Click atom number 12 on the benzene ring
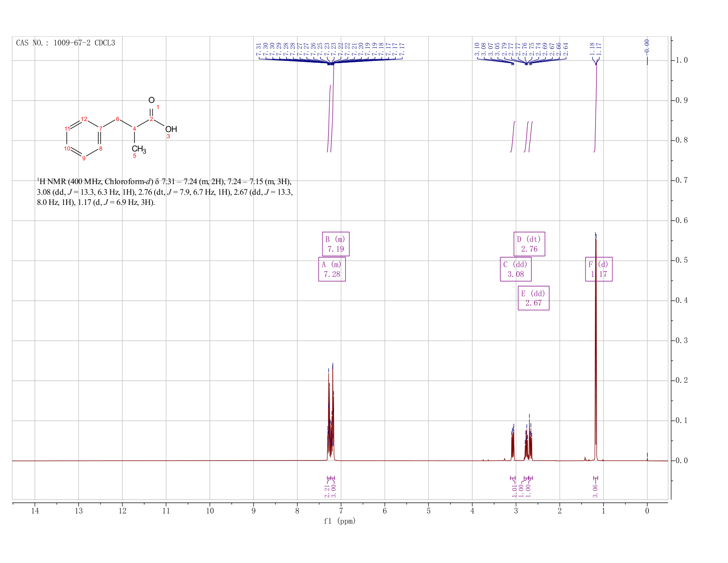Image resolution: width=728 pixels, height=563 pixels. [x=84, y=119]
